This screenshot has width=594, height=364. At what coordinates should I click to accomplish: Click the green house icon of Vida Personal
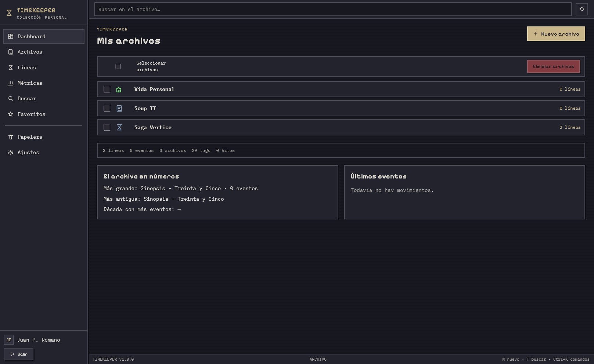[119, 90]
